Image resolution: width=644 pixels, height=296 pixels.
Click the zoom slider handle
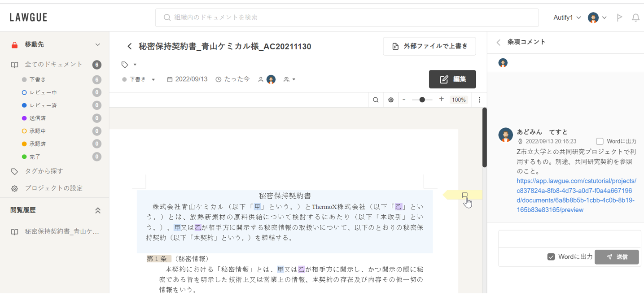pos(422,100)
